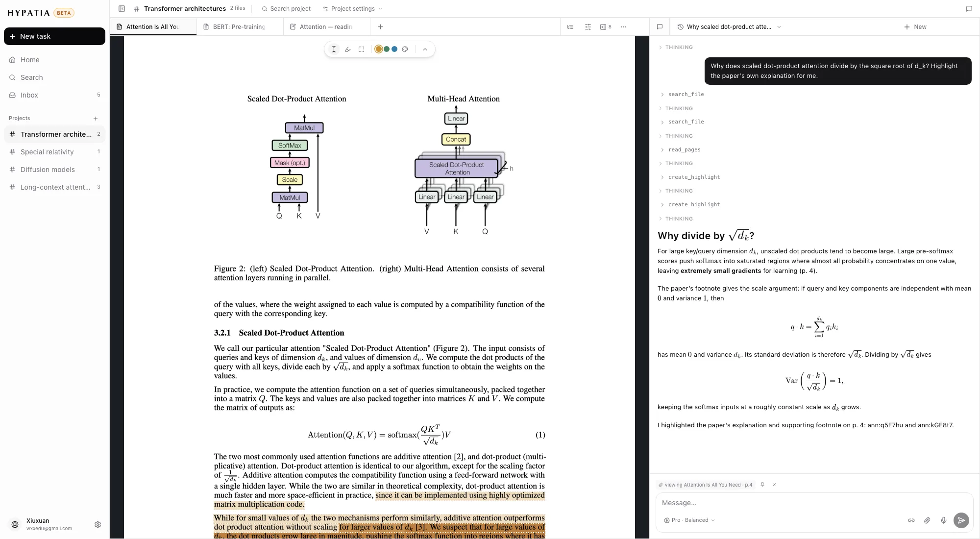
Task: Toggle the left sidebar panel
Action: coord(122,9)
